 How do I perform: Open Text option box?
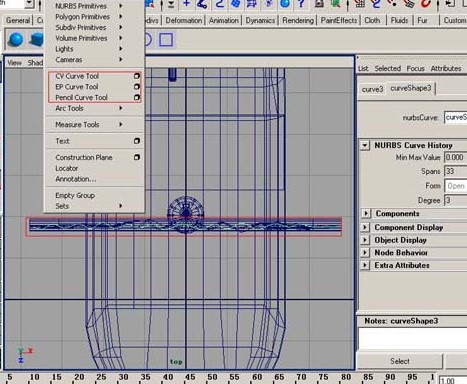coord(137,141)
